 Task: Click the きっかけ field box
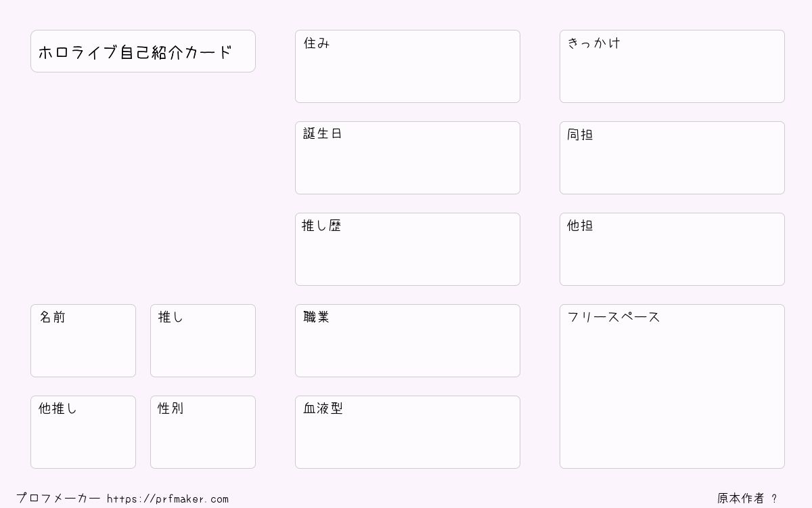tap(672, 66)
